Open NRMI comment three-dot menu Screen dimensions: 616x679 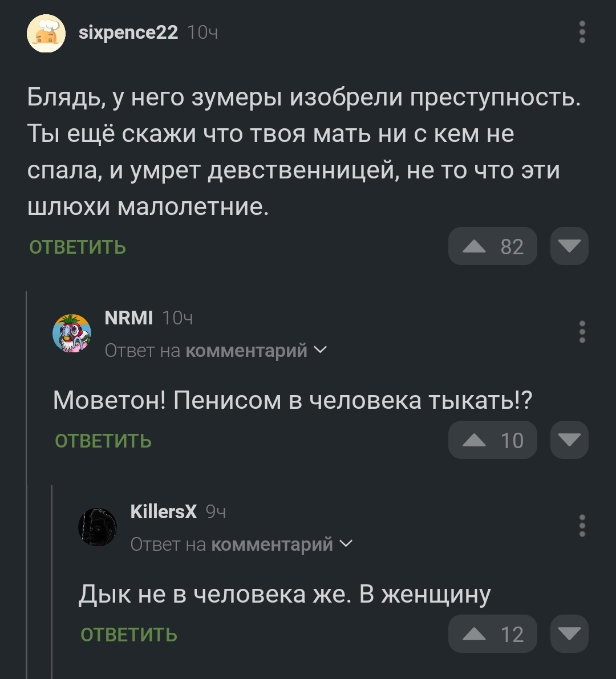point(582,332)
